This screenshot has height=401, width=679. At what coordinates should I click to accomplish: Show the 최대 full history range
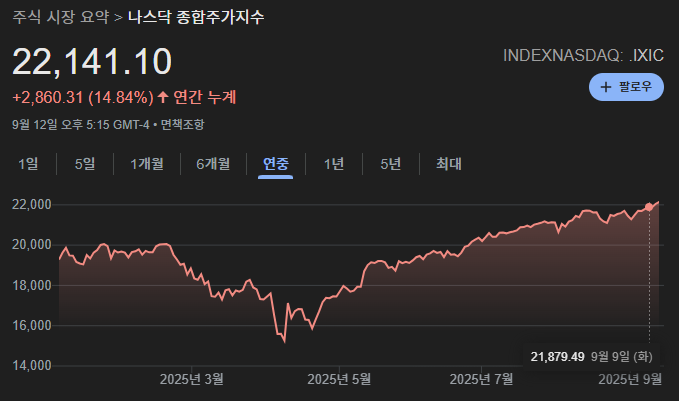coord(448,164)
